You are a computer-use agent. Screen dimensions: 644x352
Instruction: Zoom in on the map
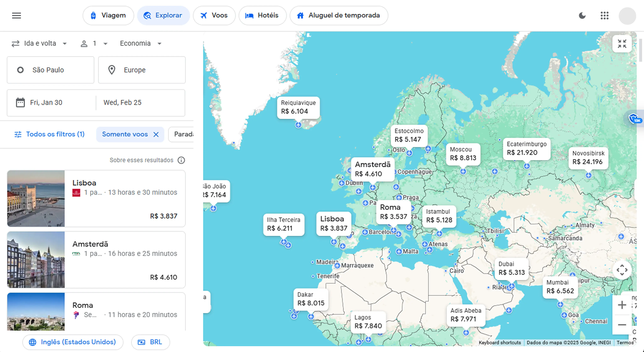(622, 305)
